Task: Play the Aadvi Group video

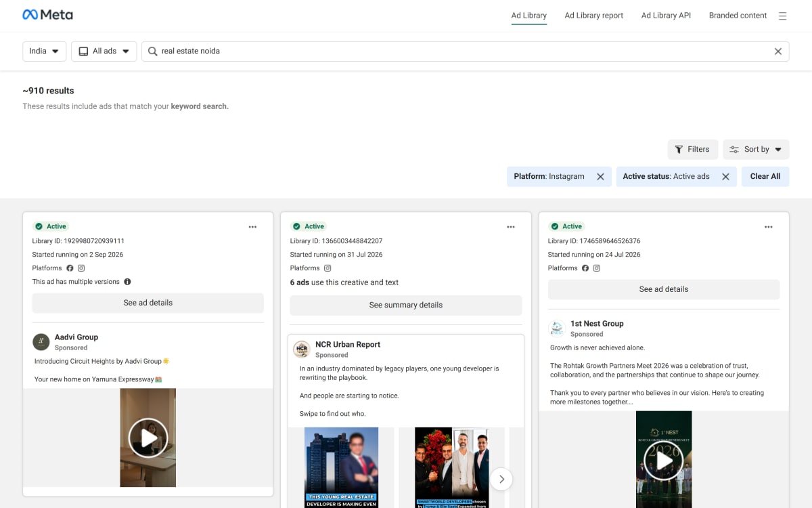Action: pos(148,438)
